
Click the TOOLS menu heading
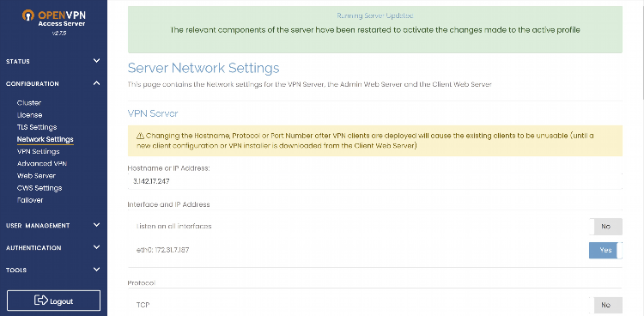[16, 270]
